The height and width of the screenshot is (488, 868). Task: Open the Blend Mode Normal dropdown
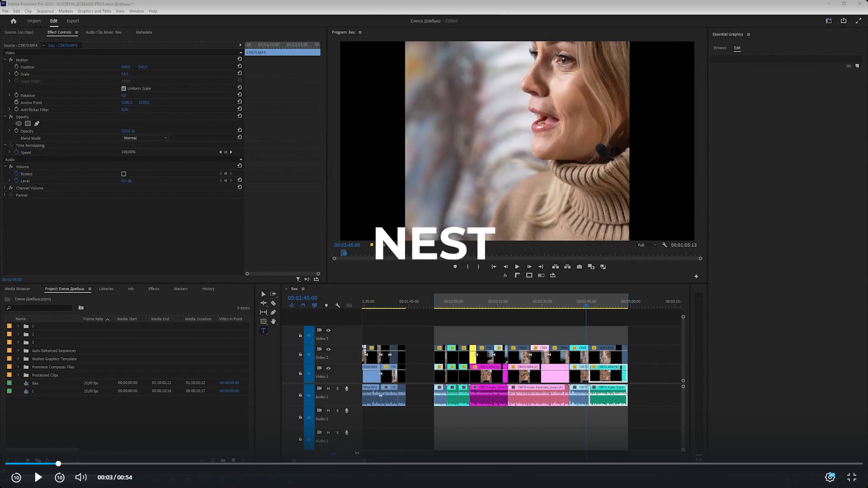pyautogui.click(x=145, y=138)
